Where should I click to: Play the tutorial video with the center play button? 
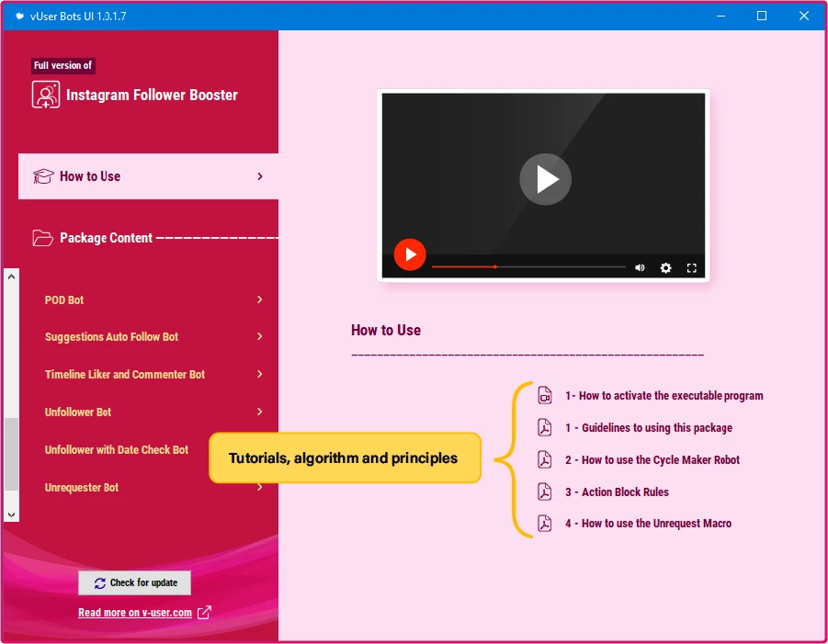pyautogui.click(x=545, y=179)
